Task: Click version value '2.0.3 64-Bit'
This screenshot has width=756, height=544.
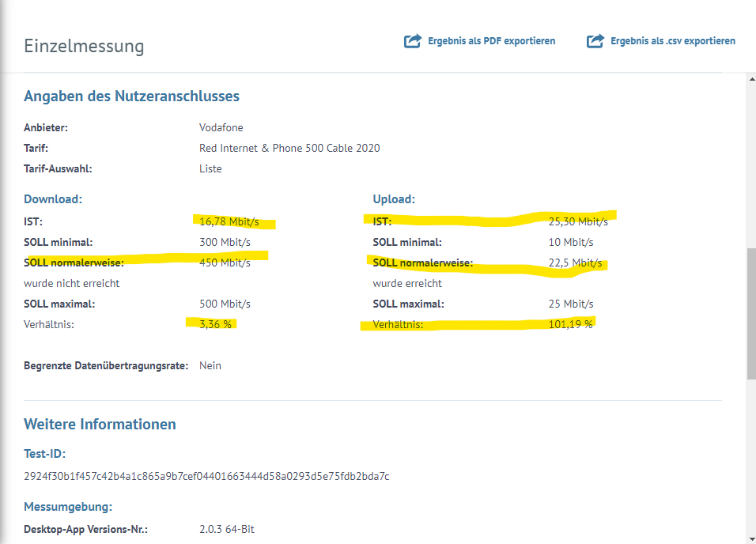Action: click(227, 530)
